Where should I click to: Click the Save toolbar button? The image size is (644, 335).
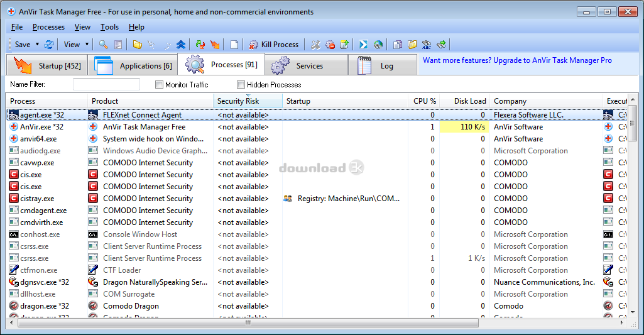pos(23,45)
